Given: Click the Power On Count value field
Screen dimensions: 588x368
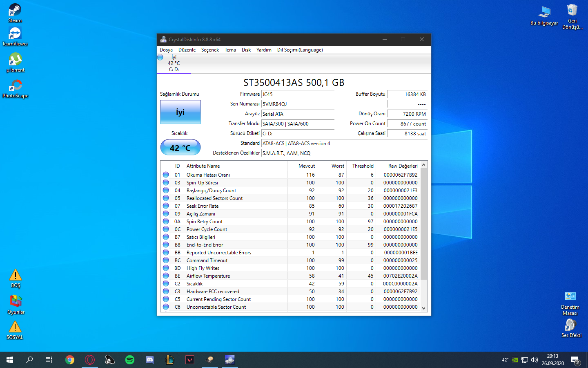Looking at the screenshot, I should pos(407,123).
